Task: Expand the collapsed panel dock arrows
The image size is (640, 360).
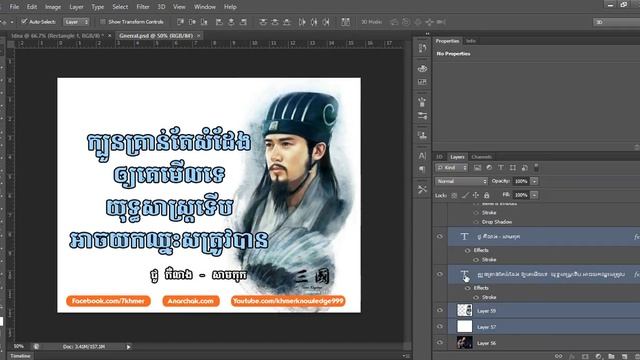Action: pyautogui.click(x=427, y=34)
